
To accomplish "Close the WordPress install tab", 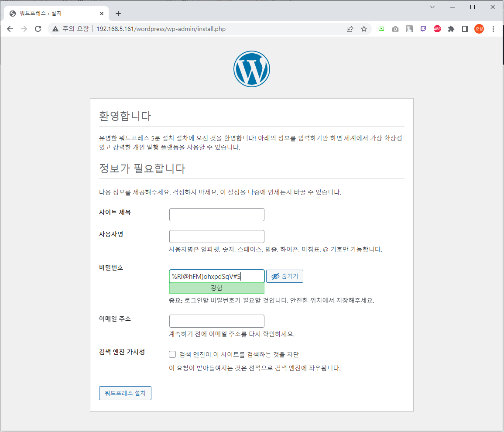I will coord(102,14).
